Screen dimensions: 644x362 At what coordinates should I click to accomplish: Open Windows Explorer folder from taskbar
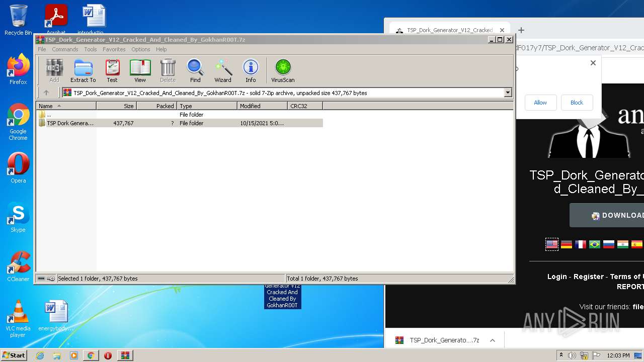pos(57,355)
